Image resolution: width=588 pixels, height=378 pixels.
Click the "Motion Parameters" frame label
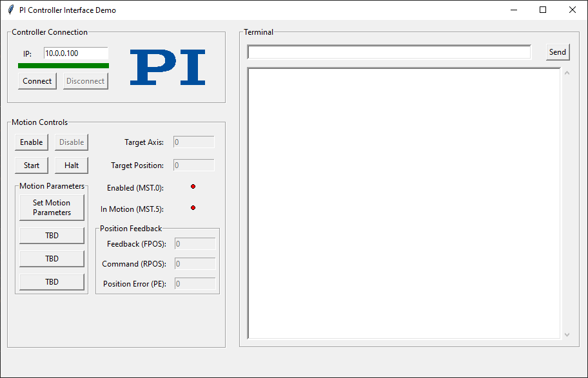coord(52,186)
